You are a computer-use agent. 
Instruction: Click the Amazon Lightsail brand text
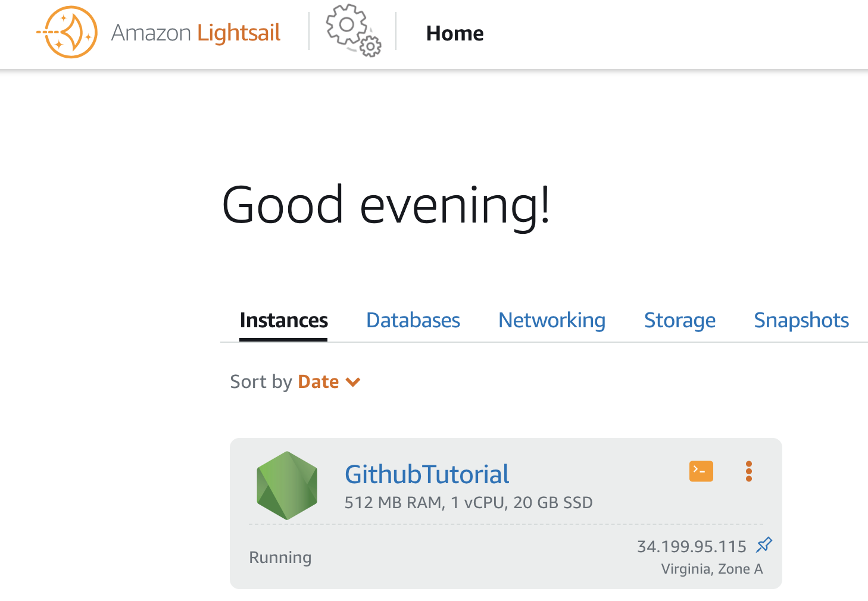pyautogui.click(x=195, y=33)
